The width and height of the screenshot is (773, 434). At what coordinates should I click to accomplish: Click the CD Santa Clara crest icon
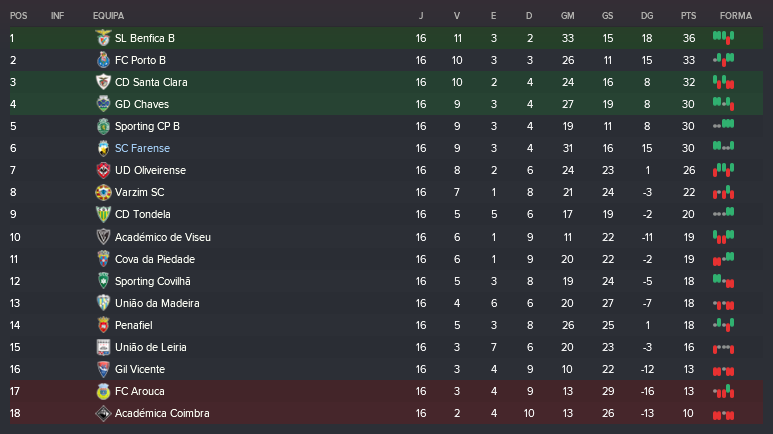pyautogui.click(x=102, y=82)
